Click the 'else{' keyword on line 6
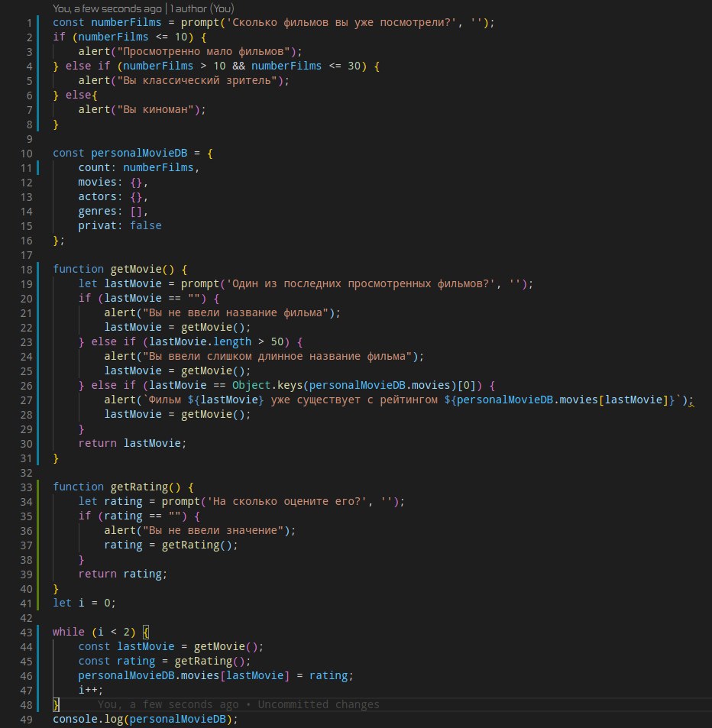The image size is (712, 728). pos(81,95)
